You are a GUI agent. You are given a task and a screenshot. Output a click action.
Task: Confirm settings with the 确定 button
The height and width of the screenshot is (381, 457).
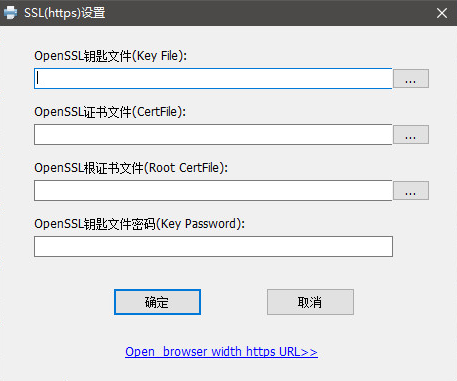pyautogui.click(x=157, y=302)
